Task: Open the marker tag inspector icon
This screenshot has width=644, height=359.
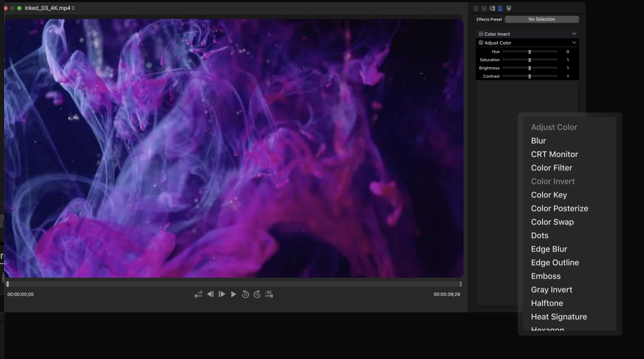Action: point(509,8)
